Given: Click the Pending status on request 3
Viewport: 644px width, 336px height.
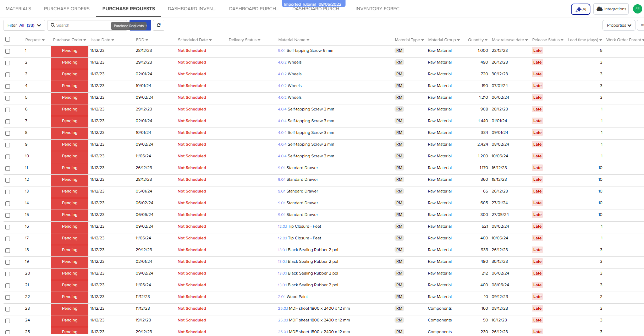Looking at the screenshot, I should click(69, 75).
